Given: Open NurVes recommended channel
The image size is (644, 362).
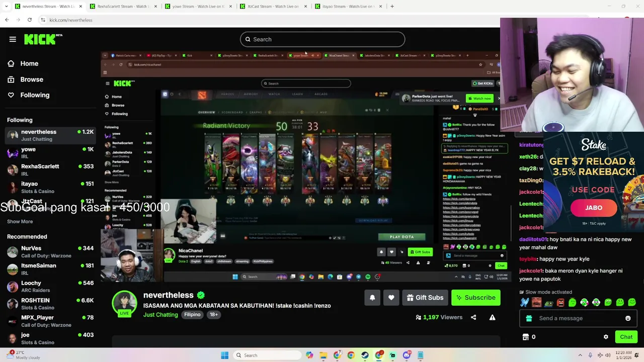Looking at the screenshot, I should pos(50,252).
